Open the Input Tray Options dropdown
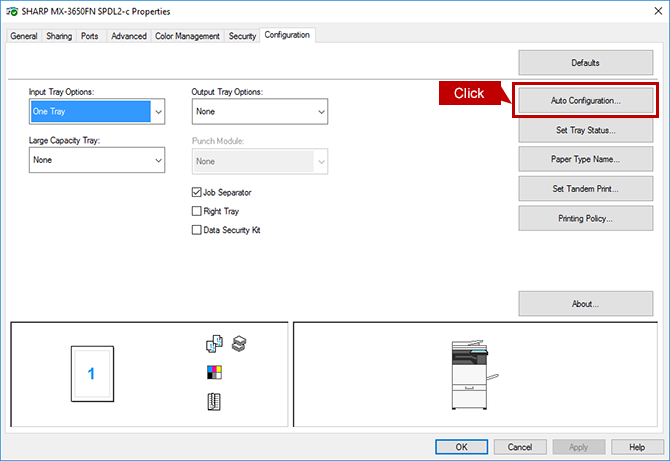670x461 pixels. pyautogui.click(x=97, y=112)
